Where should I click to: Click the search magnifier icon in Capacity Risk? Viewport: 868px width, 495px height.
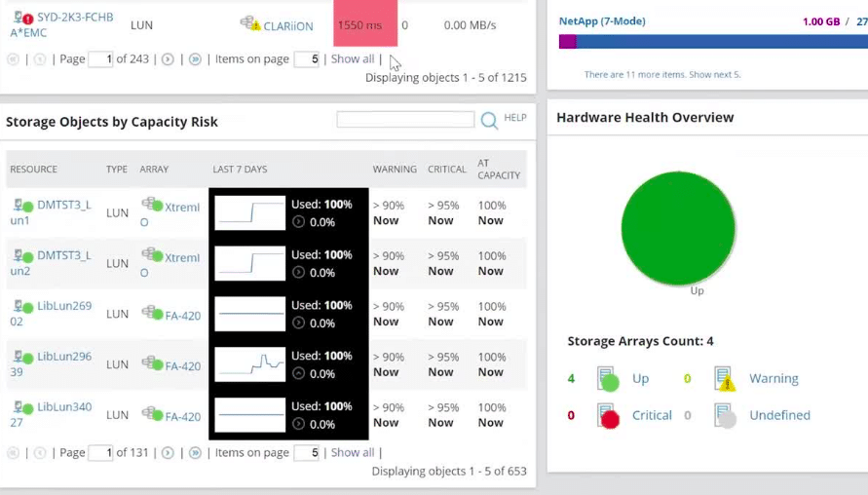(489, 120)
